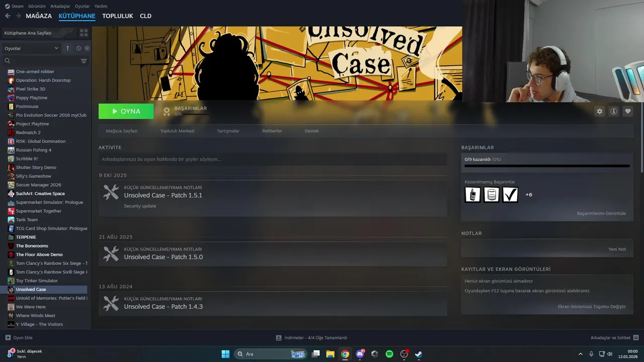Viewport: 644px width, 362px height.
Task: Create a Yeni Not
Action: click(617, 249)
